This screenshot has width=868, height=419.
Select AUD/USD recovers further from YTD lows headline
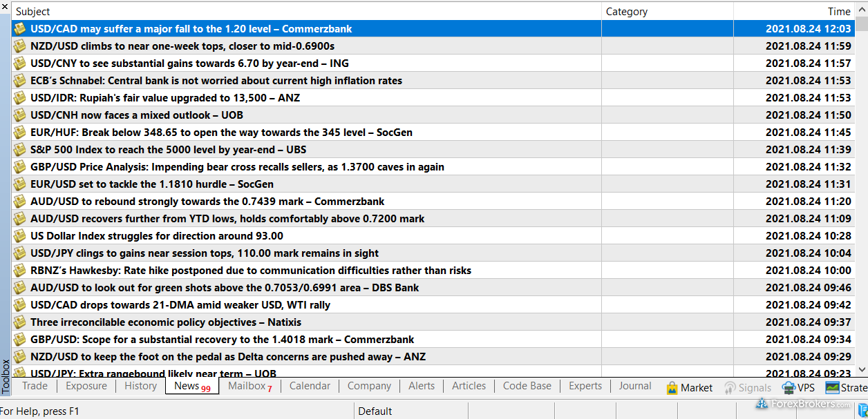click(x=227, y=219)
